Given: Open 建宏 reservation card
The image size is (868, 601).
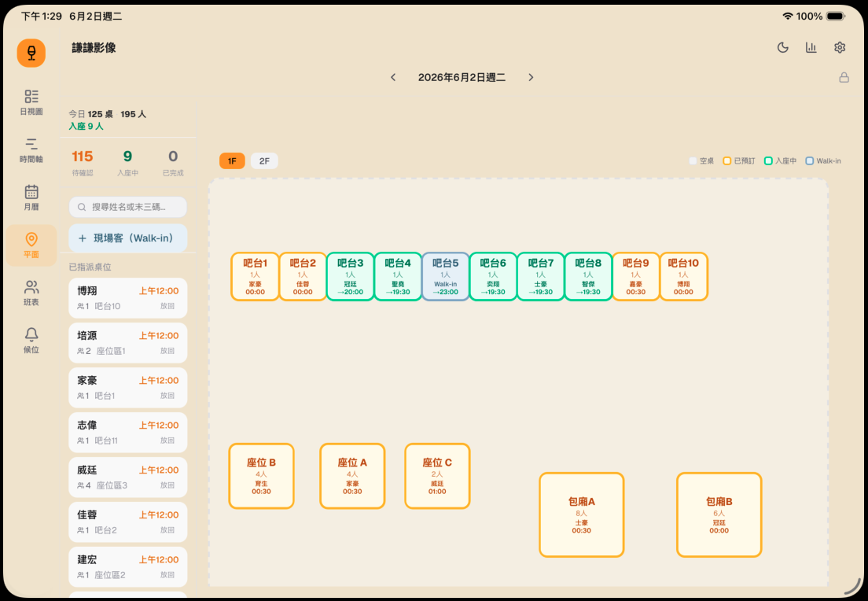Looking at the screenshot, I should 128,567.
